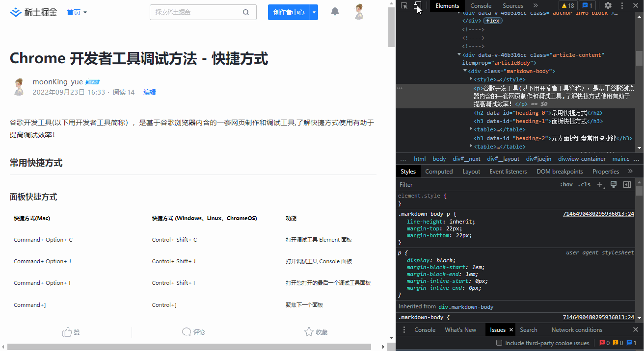Screen dimensions: 644x351
Task: Expand the creator center dropdown arrow
Action: (314, 12)
